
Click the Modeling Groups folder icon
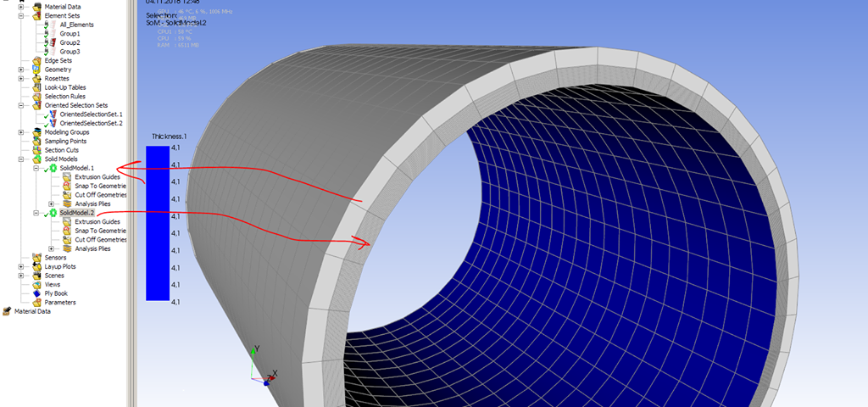click(x=36, y=132)
